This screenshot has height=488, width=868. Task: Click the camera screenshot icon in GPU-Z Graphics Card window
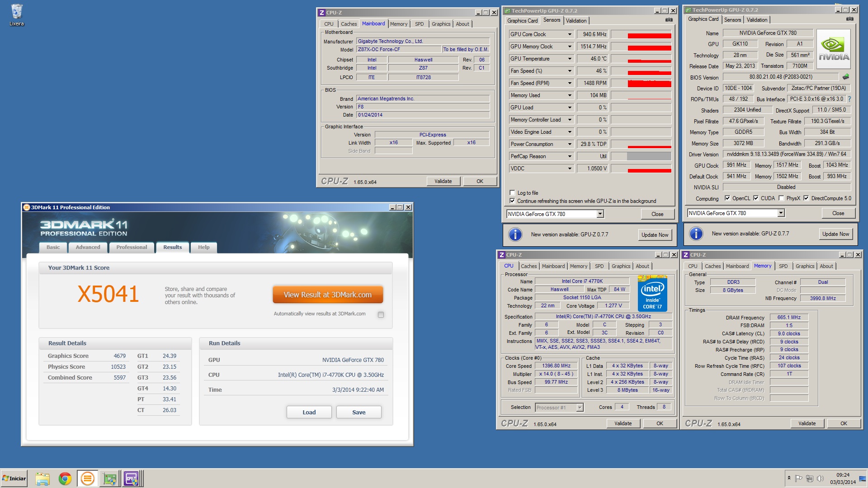850,19
